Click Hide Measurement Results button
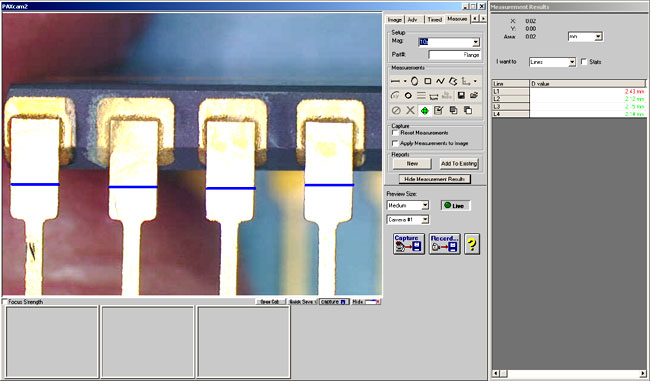The height and width of the screenshot is (381, 650). (x=435, y=179)
